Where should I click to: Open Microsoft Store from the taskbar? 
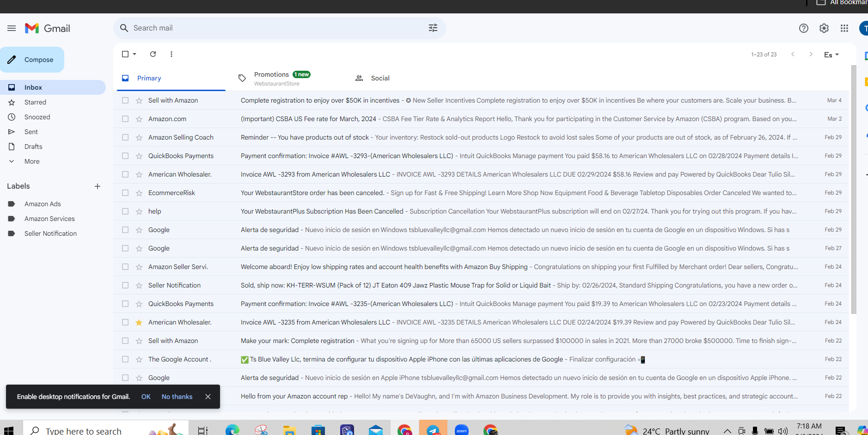coord(318,430)
